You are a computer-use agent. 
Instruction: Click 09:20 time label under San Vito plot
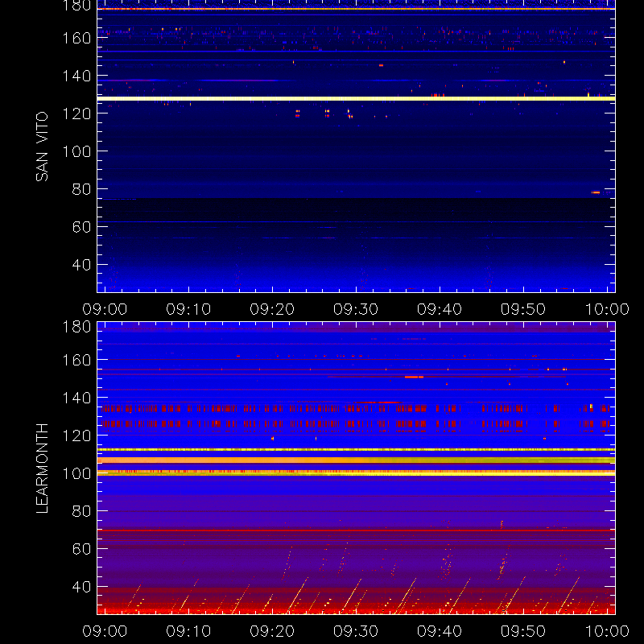pyautogui.click(x=272, y=309)
